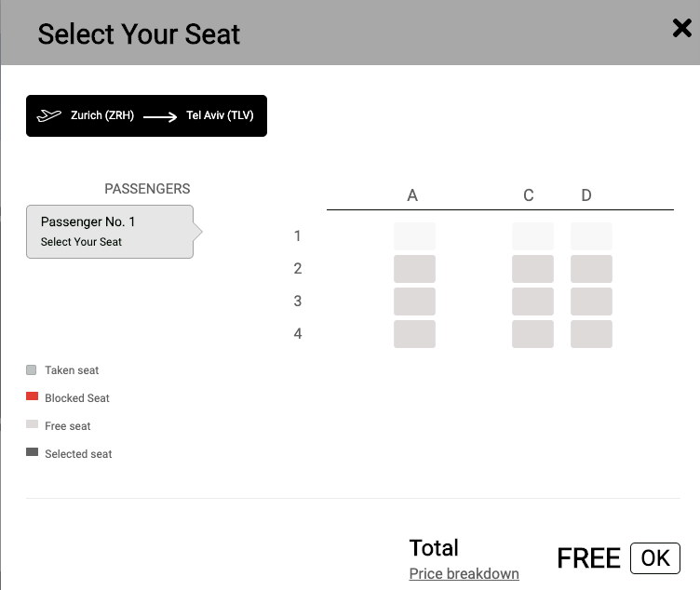The width and height of the screenshot is (700, 590).
Task: Open the Price breakdown link
Action: [464, 573]
